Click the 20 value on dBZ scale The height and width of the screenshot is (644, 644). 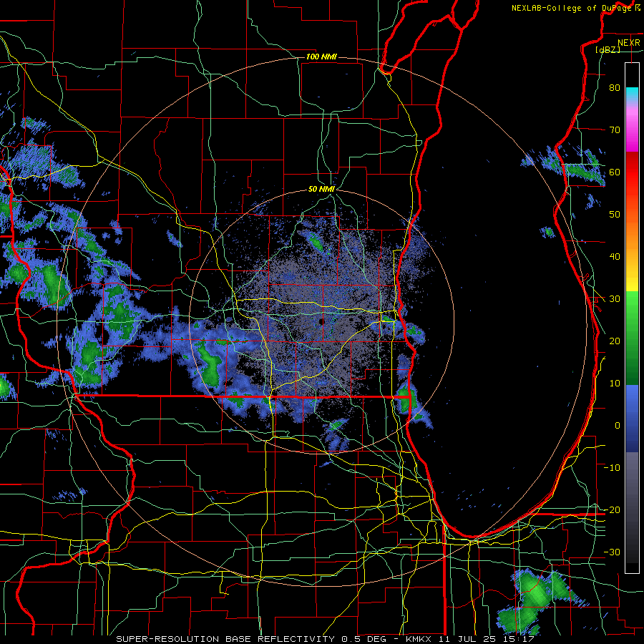tap(615, 341)
